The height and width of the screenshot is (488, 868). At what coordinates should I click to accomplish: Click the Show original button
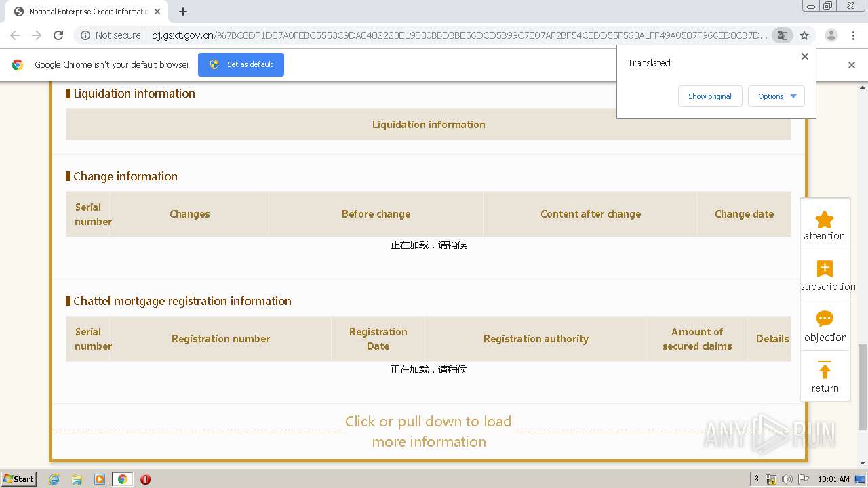coord(710,96)
